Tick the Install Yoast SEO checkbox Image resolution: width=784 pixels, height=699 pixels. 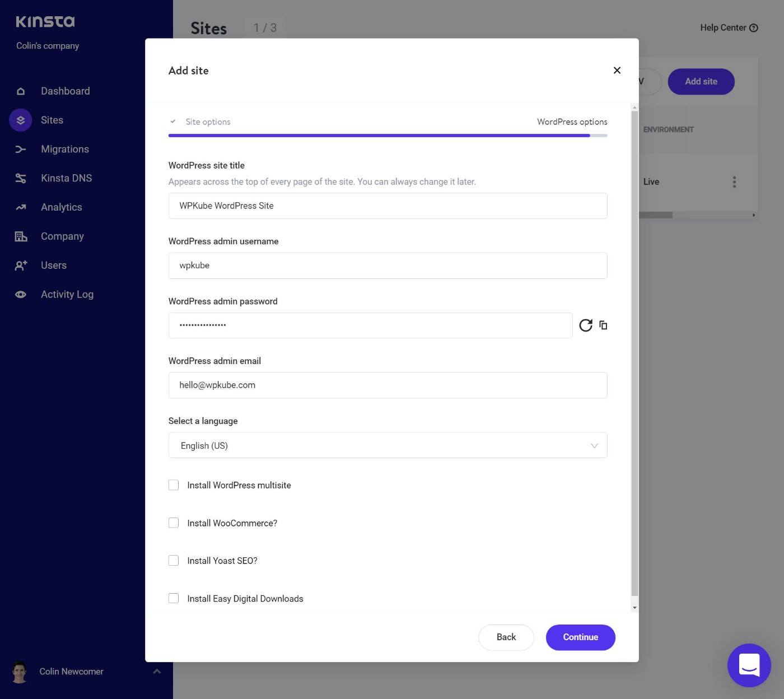174,561
